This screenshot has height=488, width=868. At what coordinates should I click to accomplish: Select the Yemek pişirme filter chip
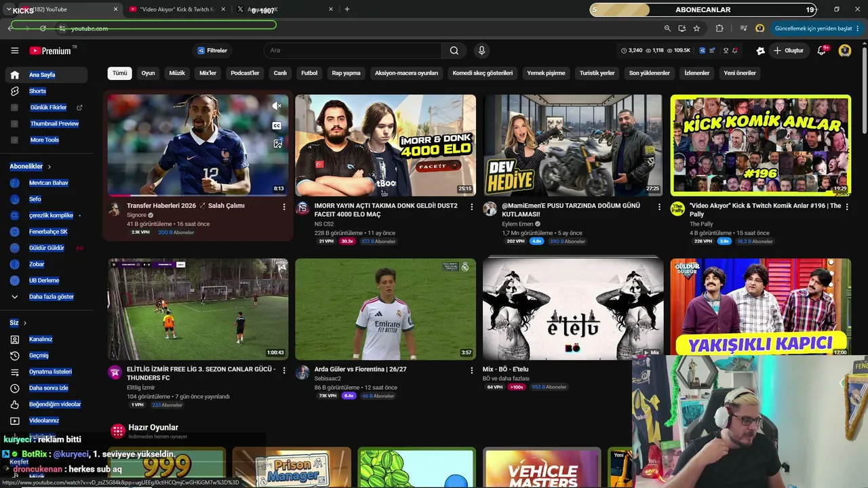546,73
